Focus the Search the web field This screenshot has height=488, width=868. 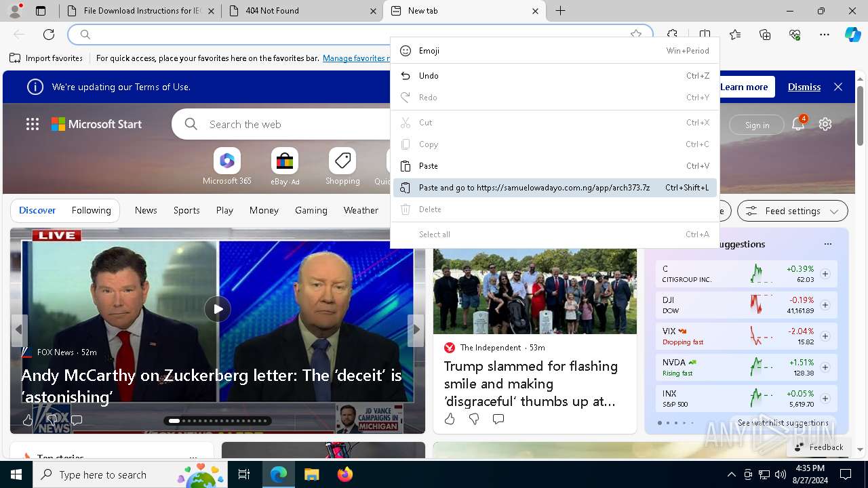tap(292, 124)
